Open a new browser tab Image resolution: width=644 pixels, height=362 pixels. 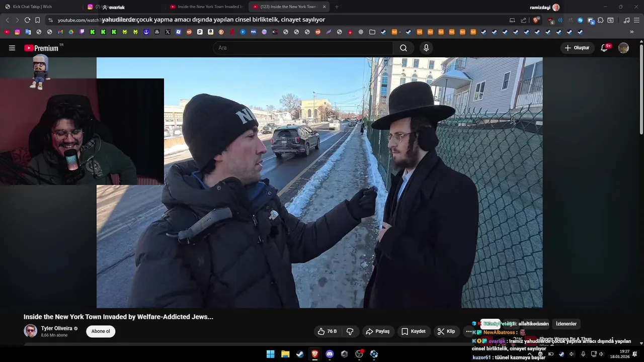[x=337, y=7]
